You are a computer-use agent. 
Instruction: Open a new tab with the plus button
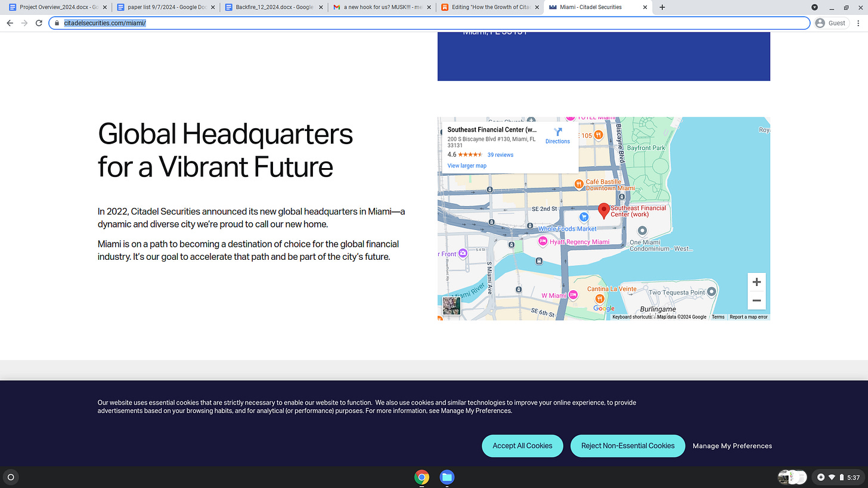662,7
